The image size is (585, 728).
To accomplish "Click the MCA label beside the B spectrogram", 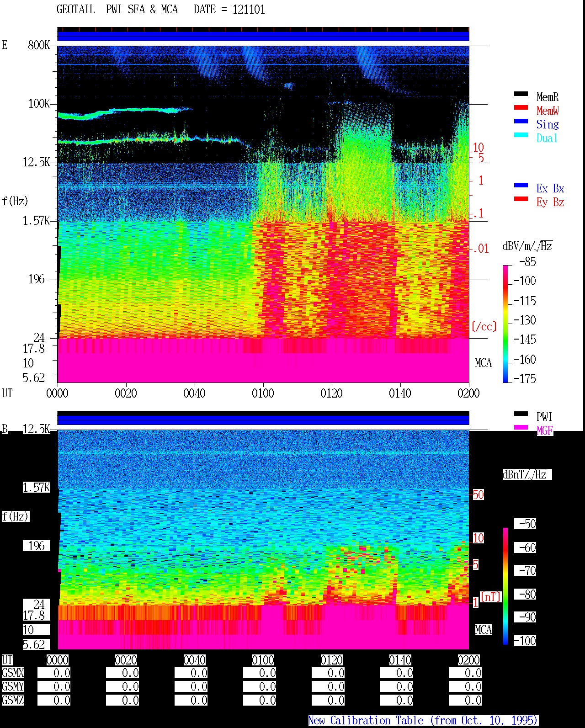I will pyautogui.click(x=484, y=630).
